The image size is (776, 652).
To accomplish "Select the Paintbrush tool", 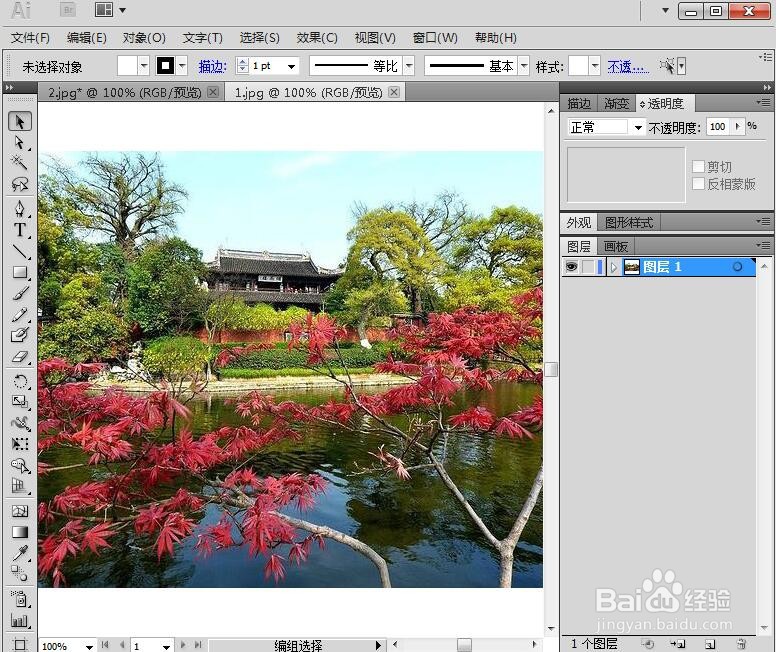I will point(20,294).
